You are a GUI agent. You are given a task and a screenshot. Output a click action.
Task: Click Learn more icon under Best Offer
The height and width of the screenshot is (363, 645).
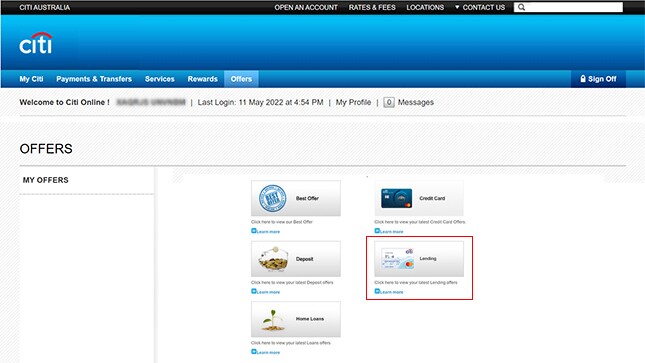254,231
